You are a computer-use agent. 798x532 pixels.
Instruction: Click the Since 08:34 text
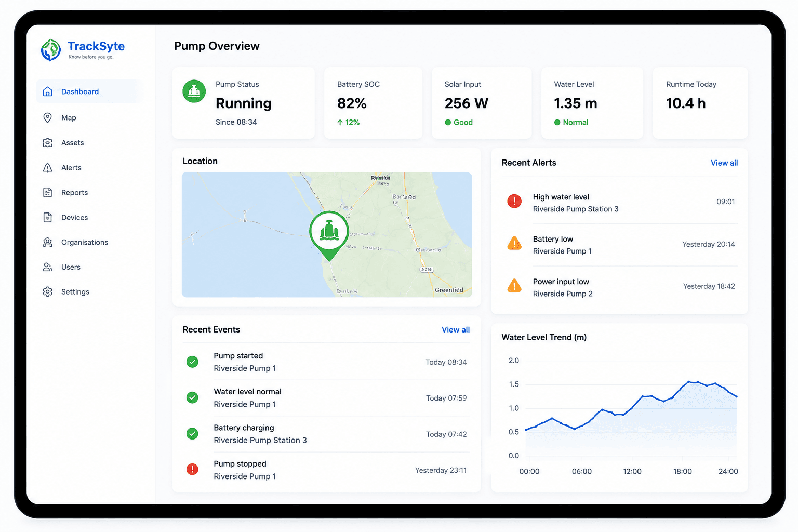click(236, 122)
